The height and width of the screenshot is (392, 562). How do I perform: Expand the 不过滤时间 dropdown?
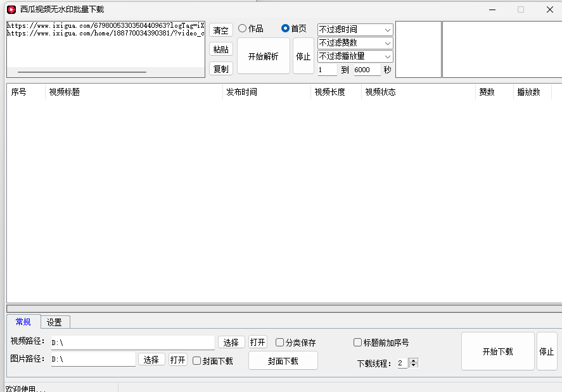[x=355, y=30]
